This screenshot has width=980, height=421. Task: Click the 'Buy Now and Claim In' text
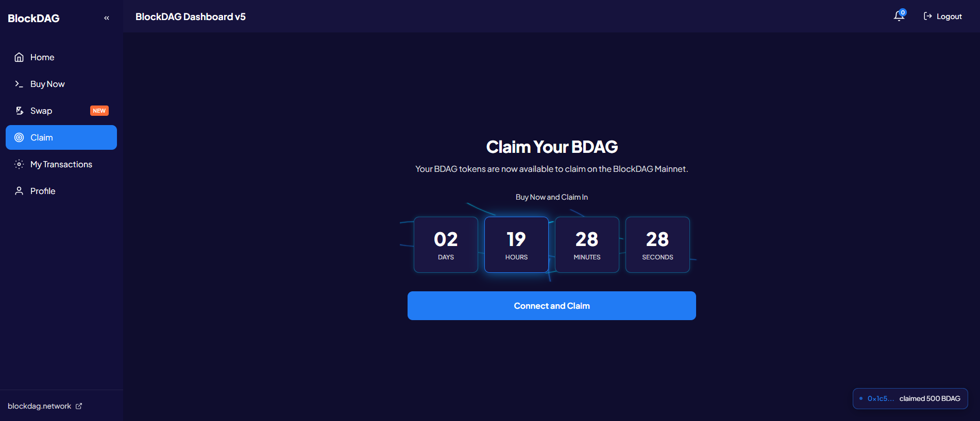point(552,197)
